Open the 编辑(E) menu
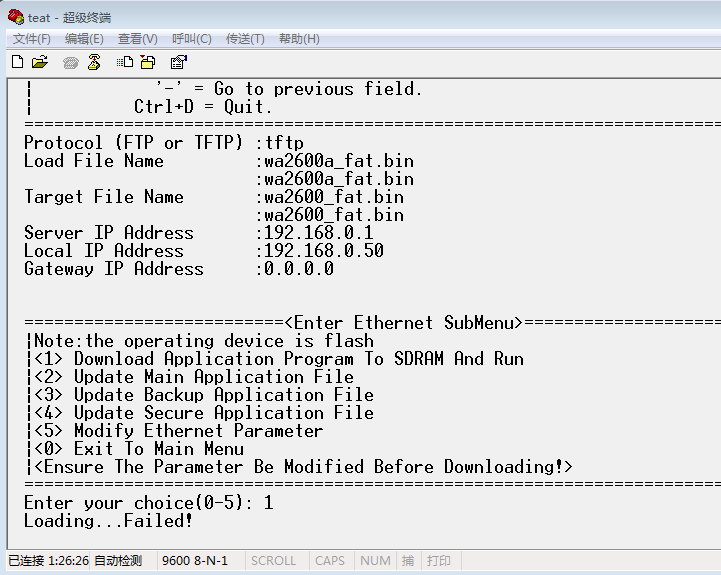 [x=84, y=39]
